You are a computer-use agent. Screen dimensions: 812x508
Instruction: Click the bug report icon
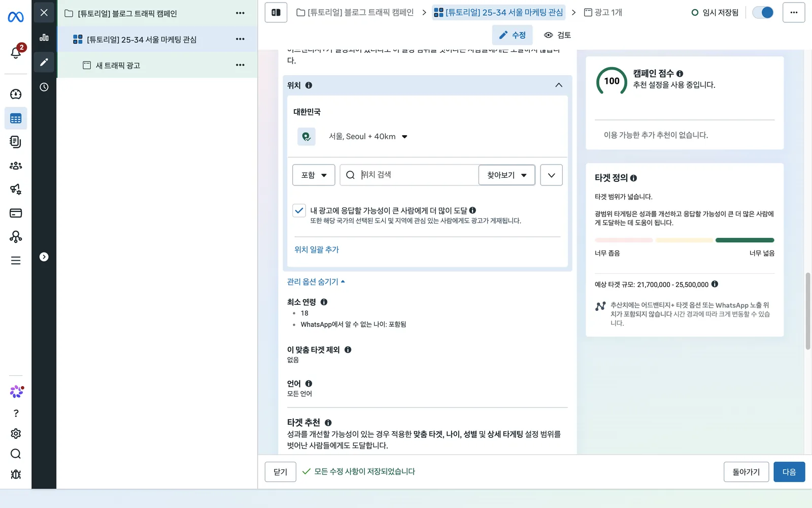tap(16, 474)
